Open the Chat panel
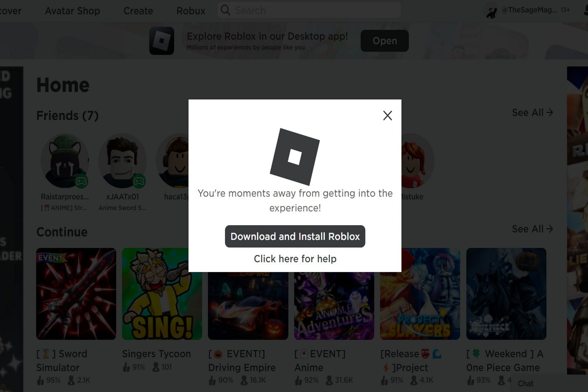The width and height of the screenshot is (588, 392). pyautogui.click(x=526, y=383)
